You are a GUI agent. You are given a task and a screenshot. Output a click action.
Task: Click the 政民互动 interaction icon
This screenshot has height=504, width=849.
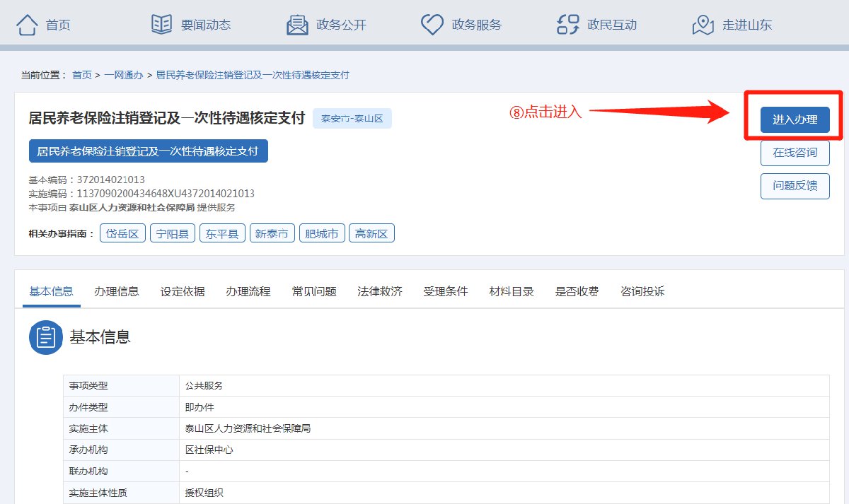click(x=568, y=25)
